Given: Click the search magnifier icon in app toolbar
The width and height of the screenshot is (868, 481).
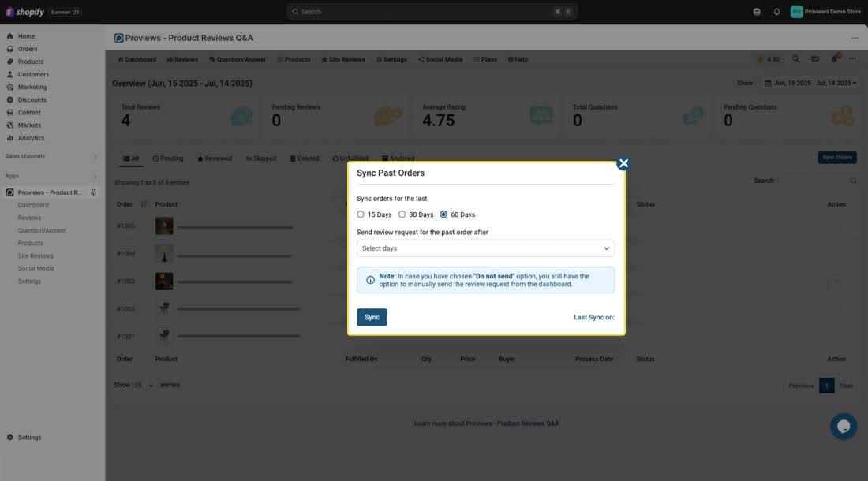Looking at the screenshot, I should 795,59.
